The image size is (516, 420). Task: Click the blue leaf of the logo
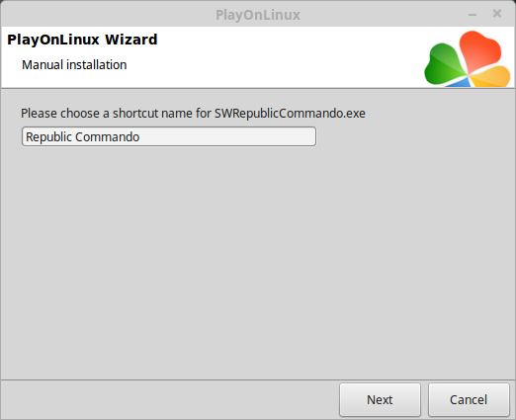[x=461, y=83]
